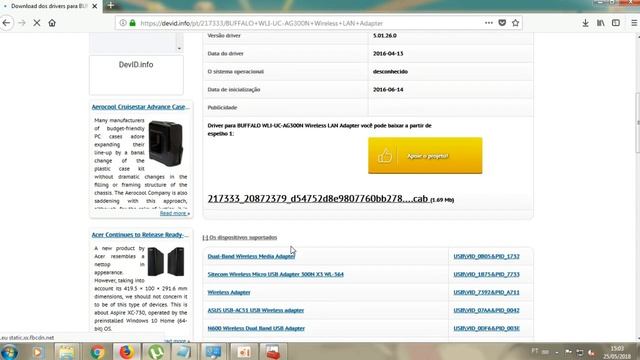Open Aerocool Cruisestar Advance Case article
The height and width of the screenshot is (360, 640).
140,107
